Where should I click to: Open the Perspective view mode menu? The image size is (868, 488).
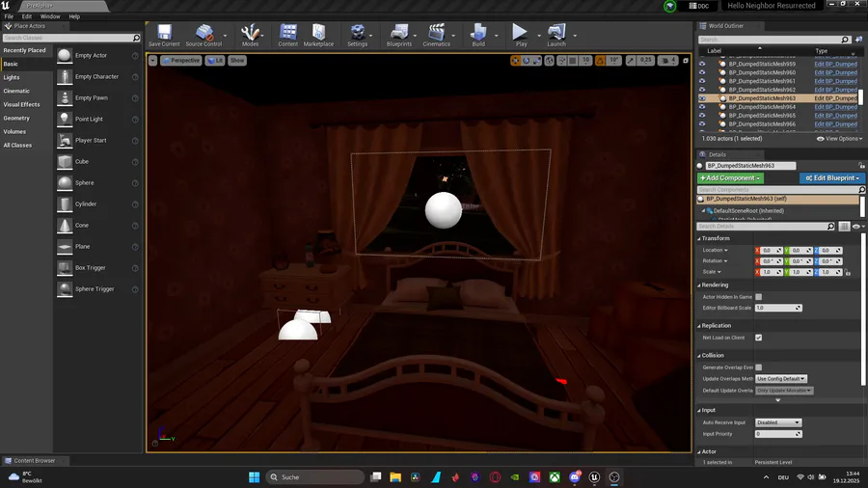point(181,61)
